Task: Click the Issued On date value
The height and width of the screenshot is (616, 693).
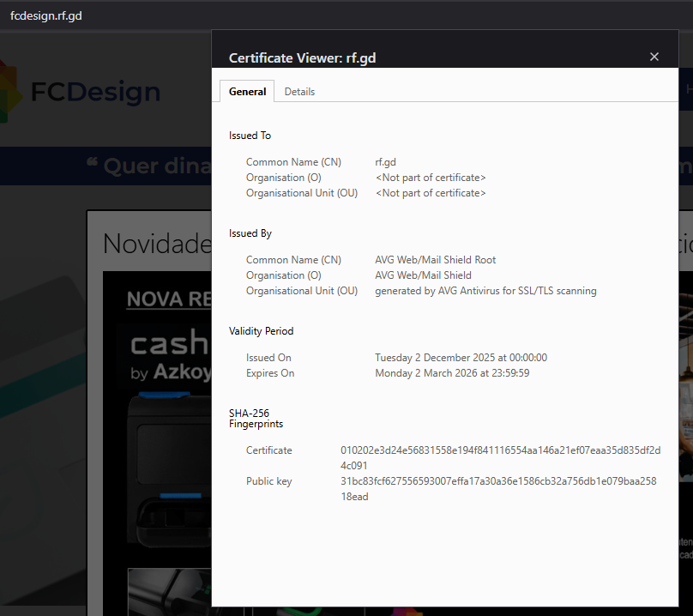Action: pyautogui.click(x=461, y=358)
